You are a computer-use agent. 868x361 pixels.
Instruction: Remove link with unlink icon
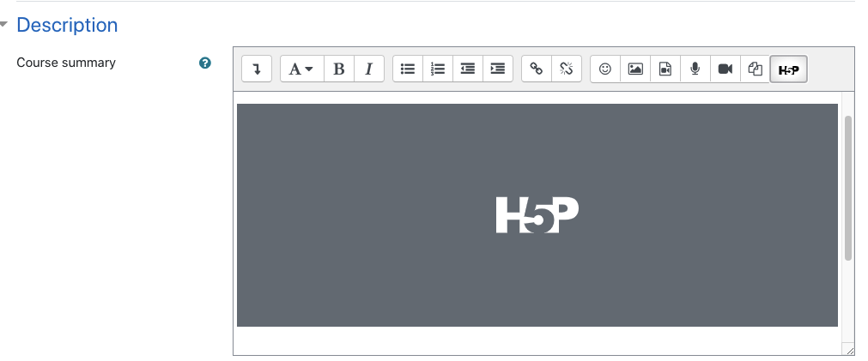pyautogui.click(x=567, y=69)
